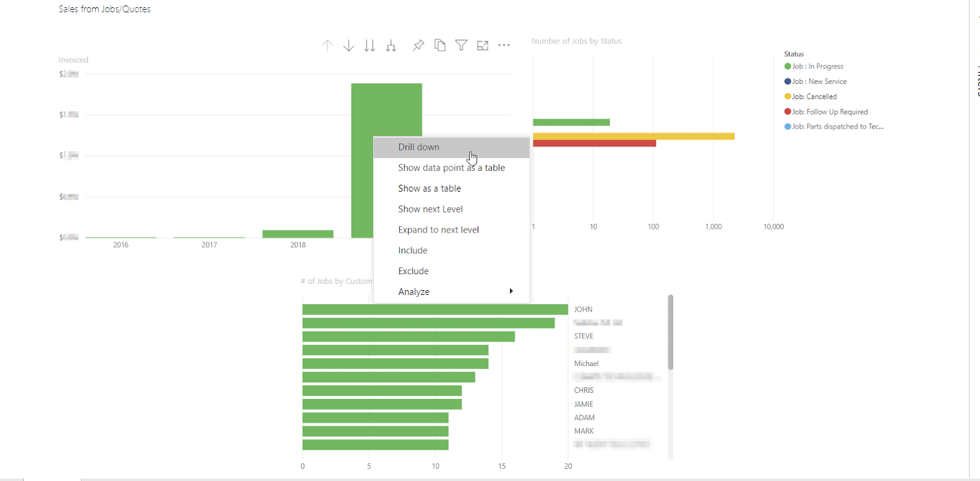Click the yellow Cancelled legend dot

pyautogui.click(x=788, y=97)
